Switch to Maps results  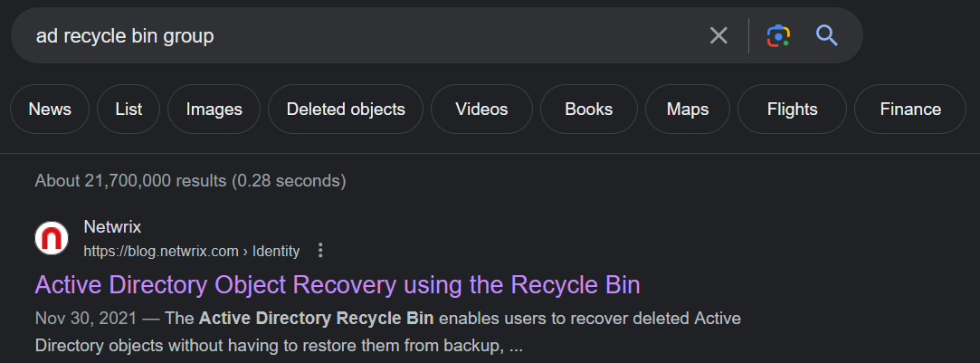click(688, 110)
